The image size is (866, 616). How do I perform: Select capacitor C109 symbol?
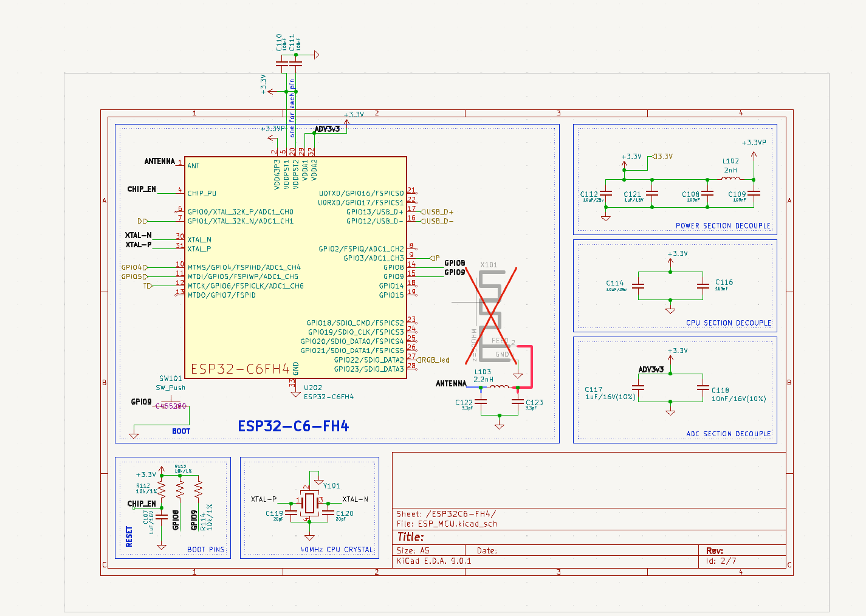click(754, 193)
